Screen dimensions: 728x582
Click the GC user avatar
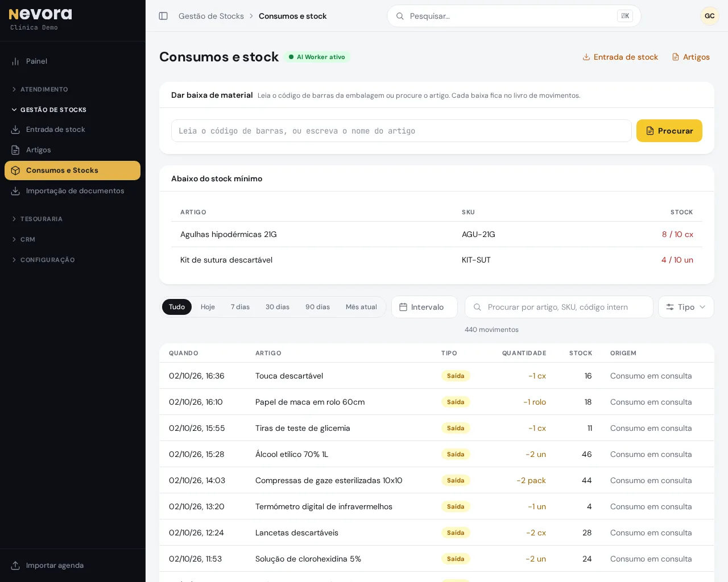point(710,16)
